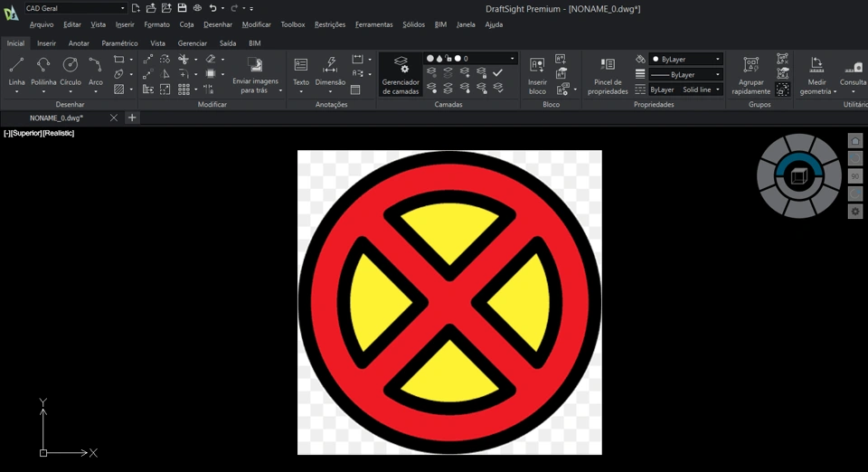Viewport: 868px width, 472px height.
Task: Click the save floppy disk icon
Action: point(182,8)
